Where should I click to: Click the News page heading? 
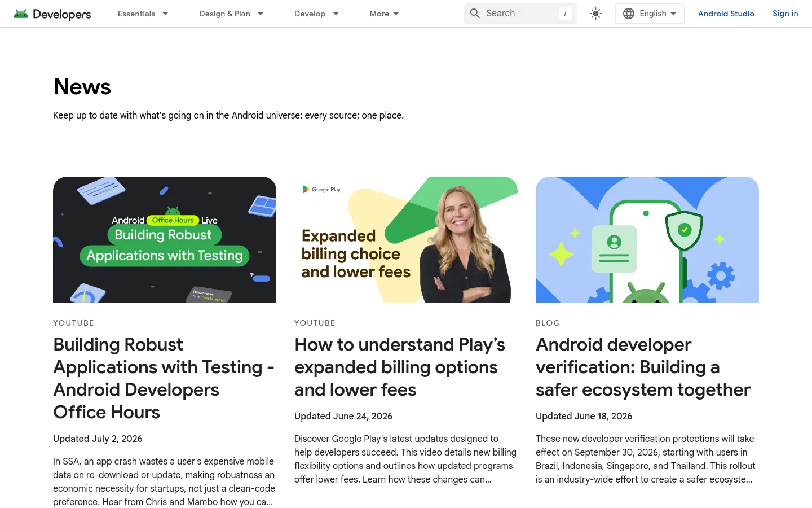(x=82, y=87)
